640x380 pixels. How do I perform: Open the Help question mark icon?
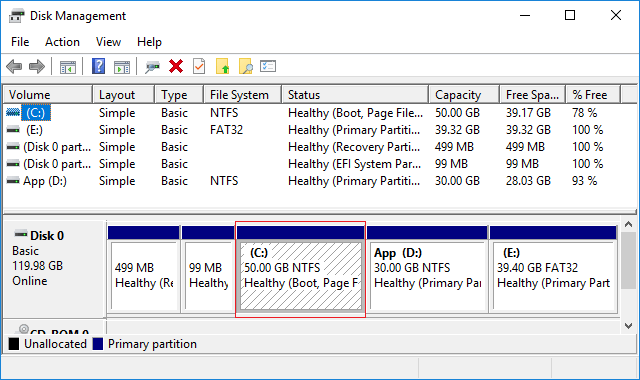point(98,66)
